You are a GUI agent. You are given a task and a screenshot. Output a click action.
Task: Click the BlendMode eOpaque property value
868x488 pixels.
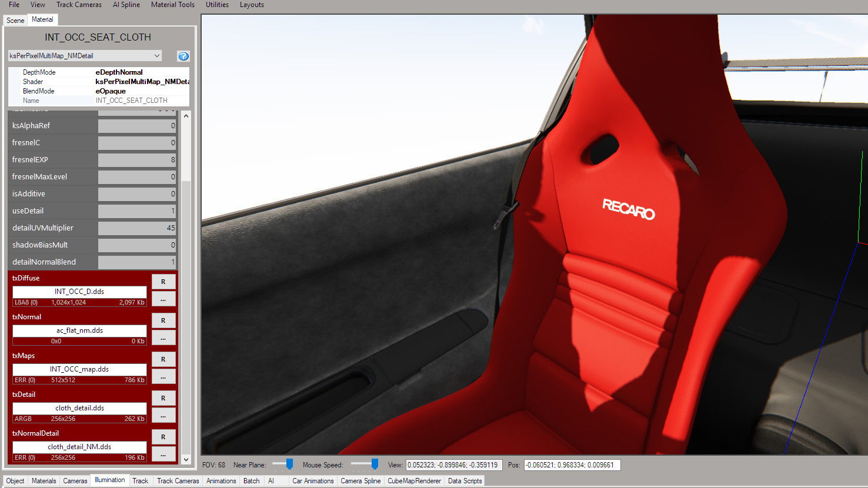pyautogui.click(x=142, y=91)
